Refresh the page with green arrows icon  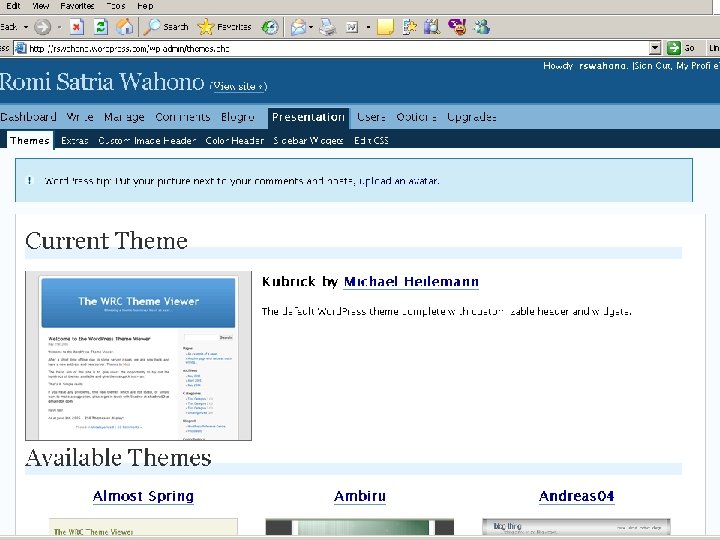click(x=101, y=27)
